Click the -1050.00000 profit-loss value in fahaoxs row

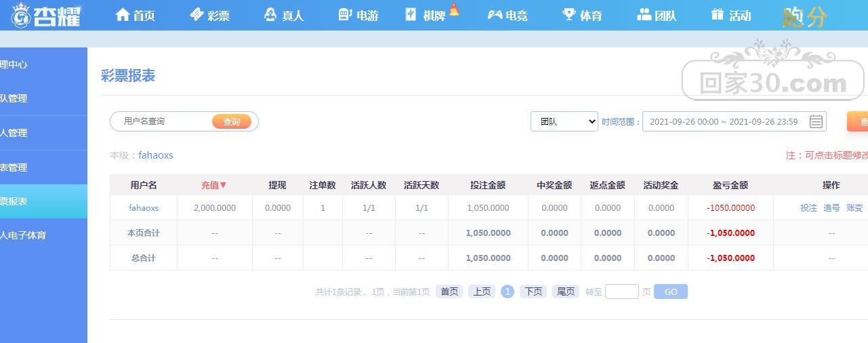click(x=730, y=208)
